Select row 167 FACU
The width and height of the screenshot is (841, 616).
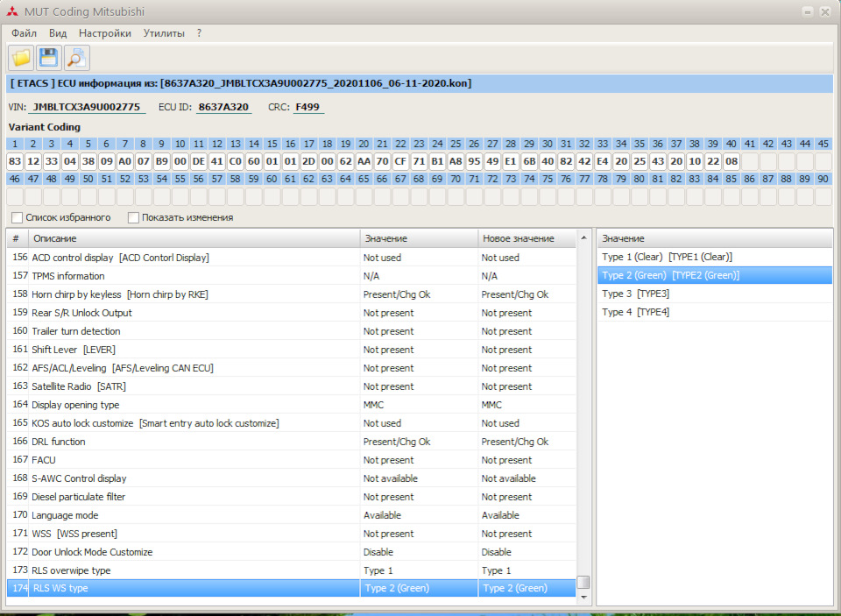(291, 460)
